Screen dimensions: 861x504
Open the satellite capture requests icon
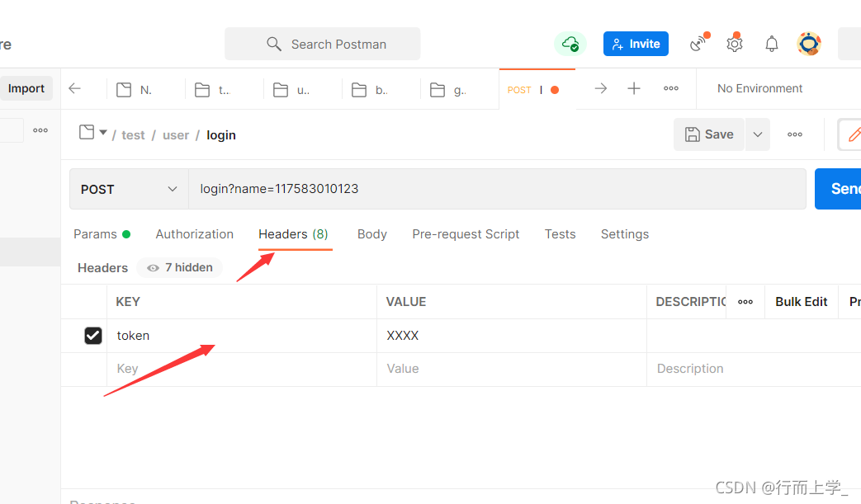(699, 43)
